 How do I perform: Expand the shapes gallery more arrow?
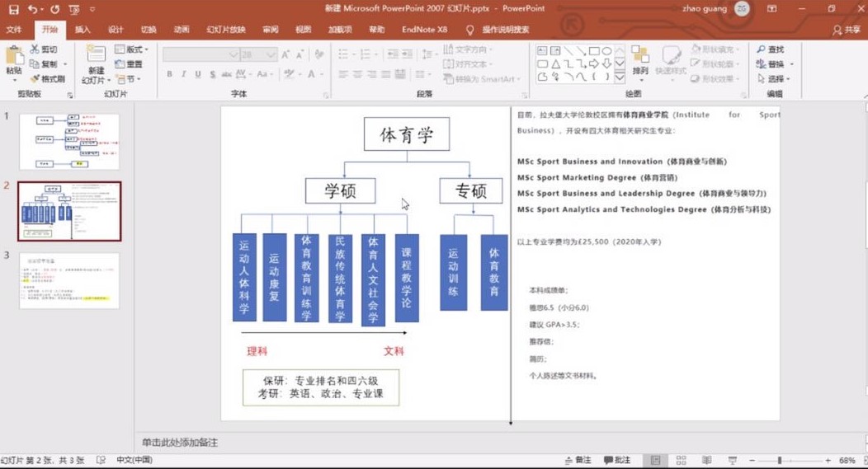[620, 77]
